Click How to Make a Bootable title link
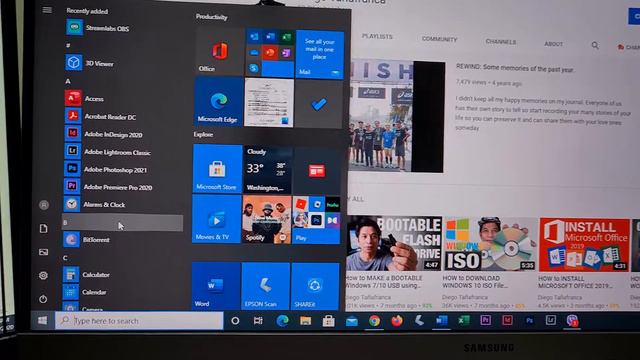Screen dimensions: 640x360 pos(384,281)
